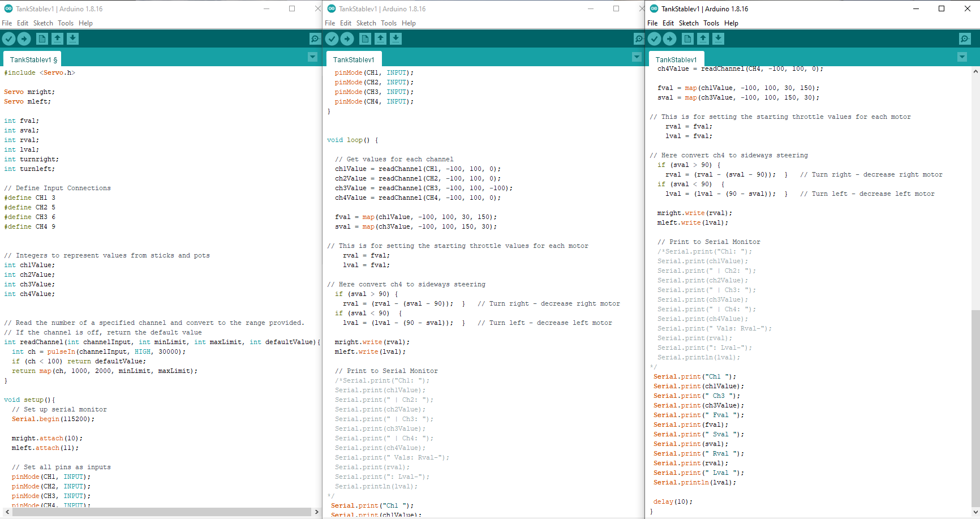Screen dimensions: 980x519
Task: Click Verify icon in the leftmost Arduino window
Action: [x=8, y=38]
